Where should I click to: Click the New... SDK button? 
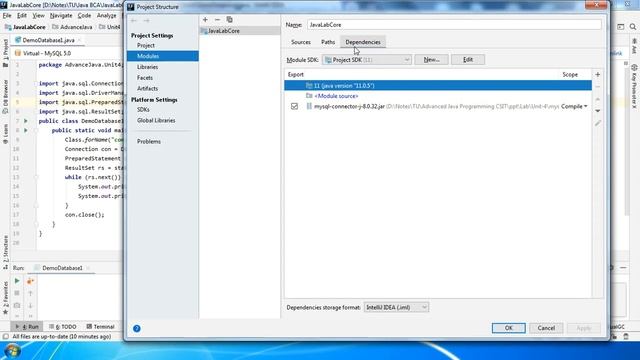431,60
